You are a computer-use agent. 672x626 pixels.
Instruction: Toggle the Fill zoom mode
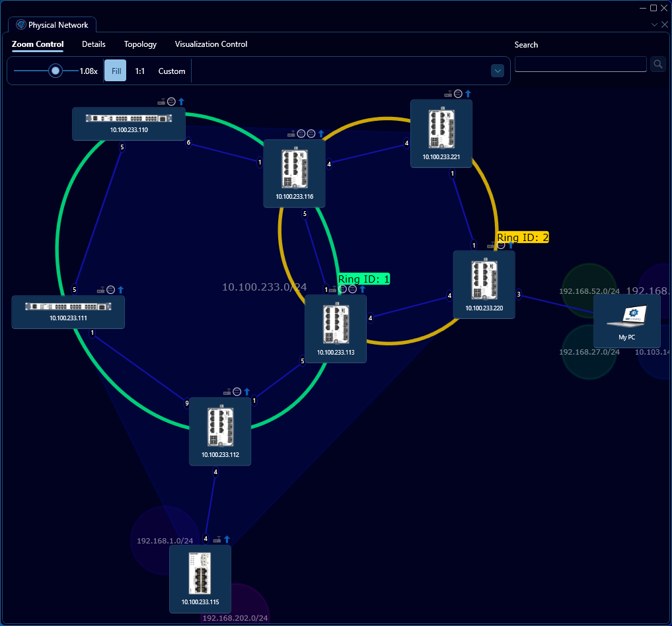116,71
